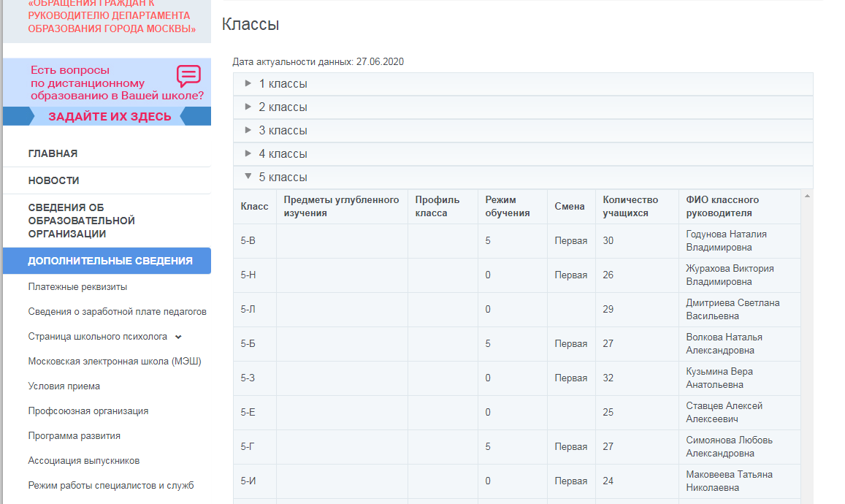845x504 pixels.
Task: Click student count 29 in 5-Л row
Action: 608,310
